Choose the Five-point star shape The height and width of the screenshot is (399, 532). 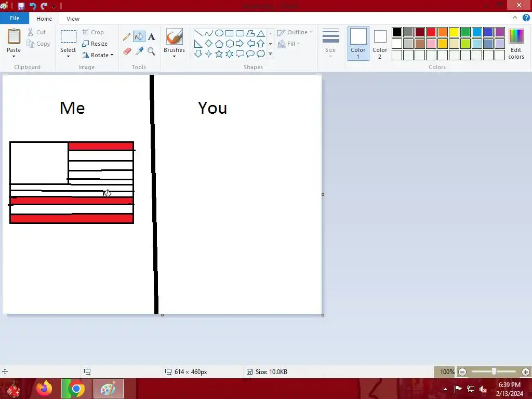[x=219, y=54]
